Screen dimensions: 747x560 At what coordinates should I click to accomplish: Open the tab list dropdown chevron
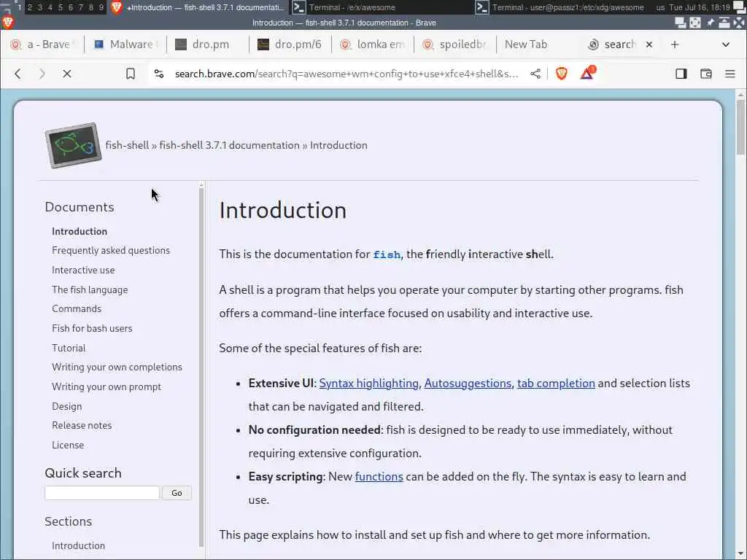[x=726, y=44]
